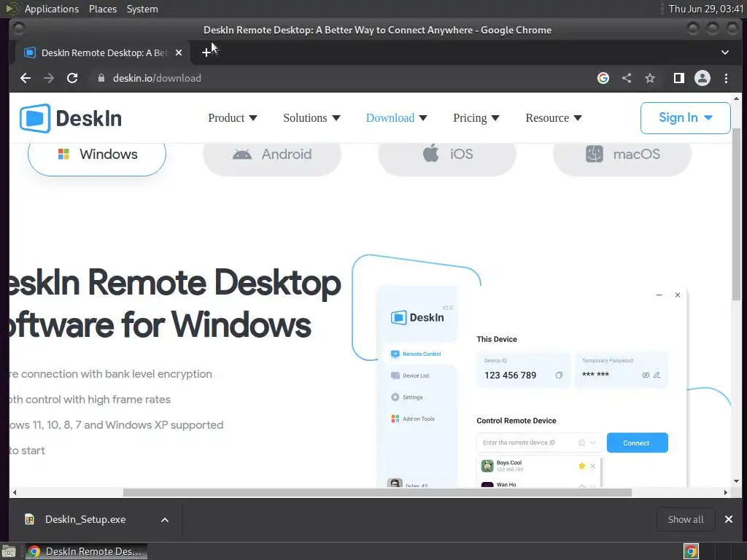Open the Chrome profile avatar
Image resolution: width=747 pixels, height=560 pixels.
[x=703, y=78]
